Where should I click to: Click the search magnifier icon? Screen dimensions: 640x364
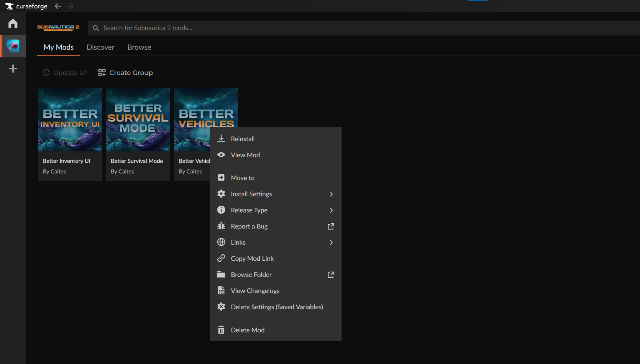(96, 28)
